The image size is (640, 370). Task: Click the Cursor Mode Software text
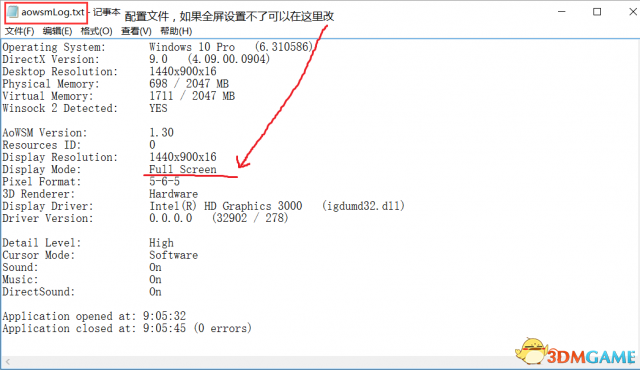click(173, 255)
